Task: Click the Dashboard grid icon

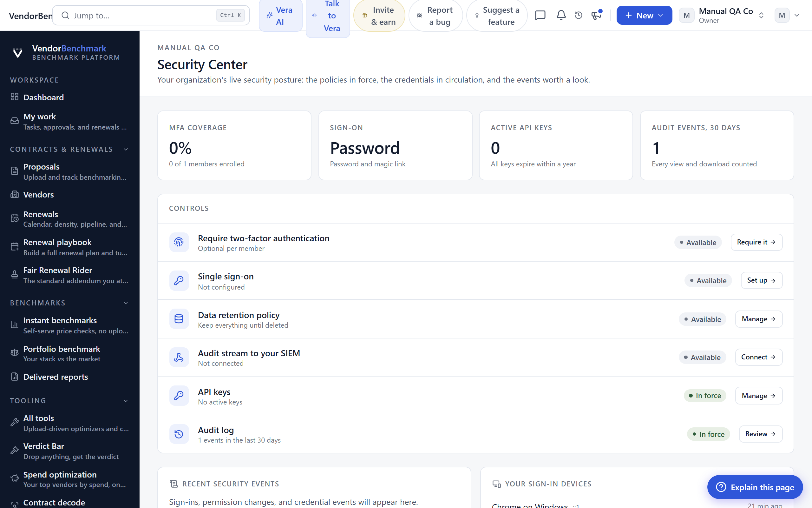Action: (14, 97)
